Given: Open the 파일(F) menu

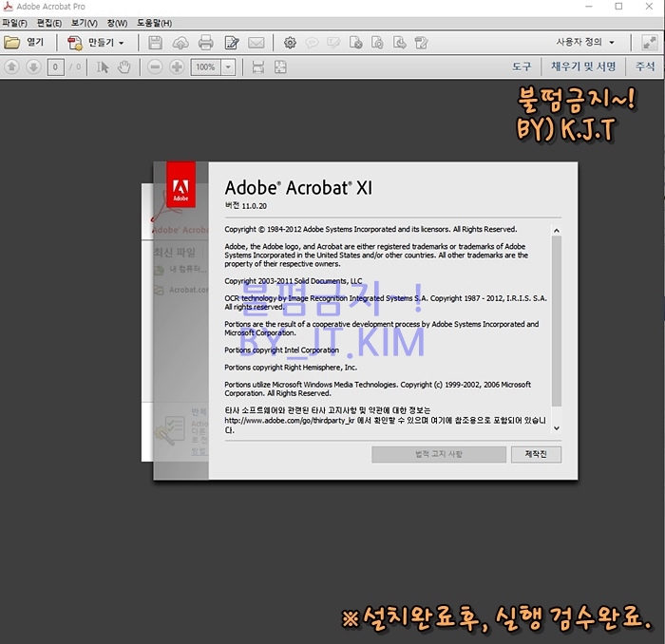Looking at the screenshot, I should pyautogui.click(x=14, y=23).
